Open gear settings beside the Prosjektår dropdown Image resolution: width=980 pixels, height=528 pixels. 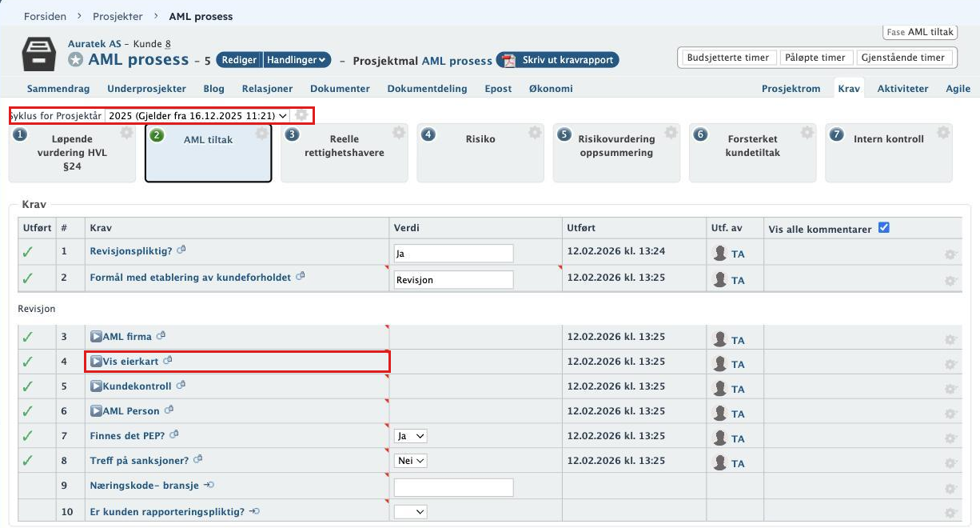coord(301,115)
